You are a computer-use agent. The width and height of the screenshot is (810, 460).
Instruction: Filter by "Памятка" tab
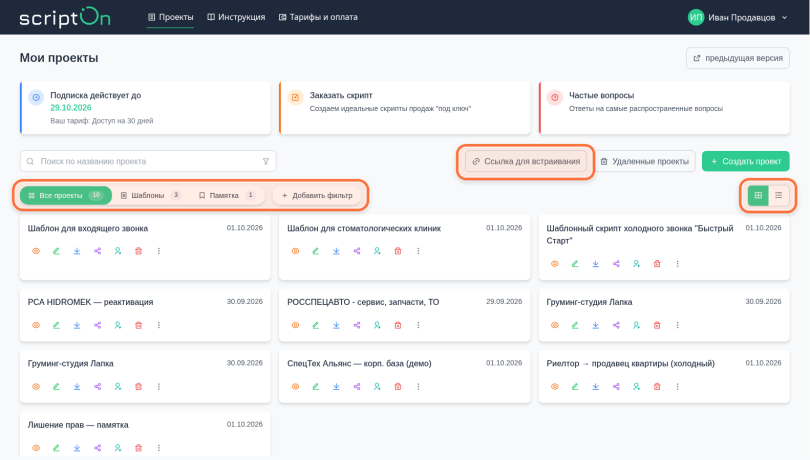pyautogui.click(x=227, y=195)
